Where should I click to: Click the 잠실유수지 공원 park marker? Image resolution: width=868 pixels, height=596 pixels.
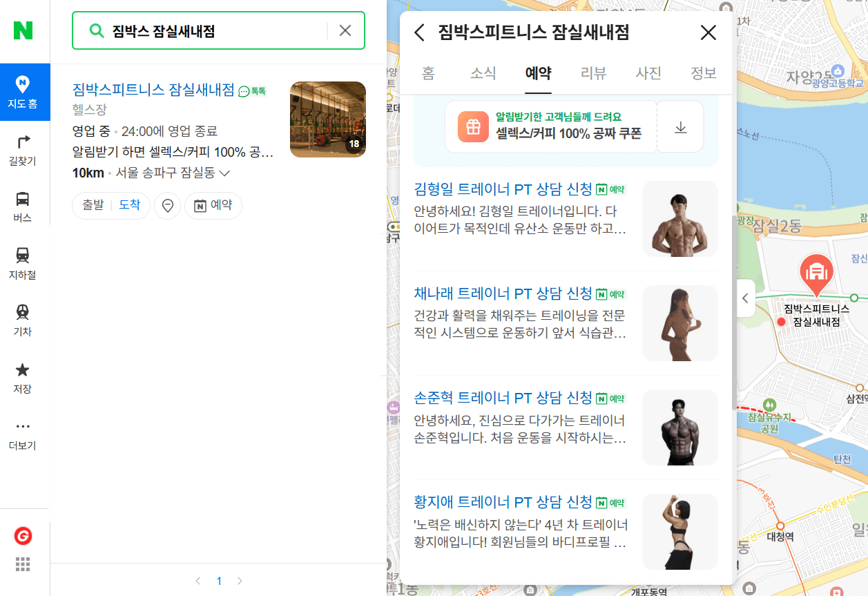(769, 416)
